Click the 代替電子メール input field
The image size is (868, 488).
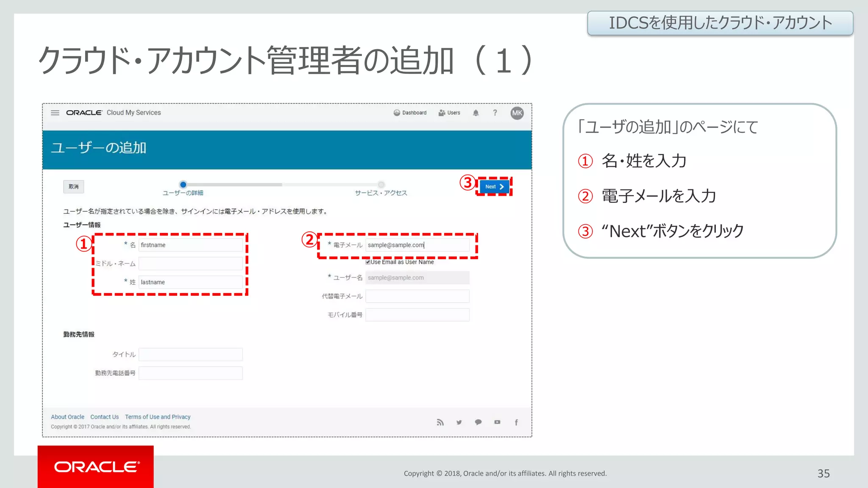click(x=417, y=297)
